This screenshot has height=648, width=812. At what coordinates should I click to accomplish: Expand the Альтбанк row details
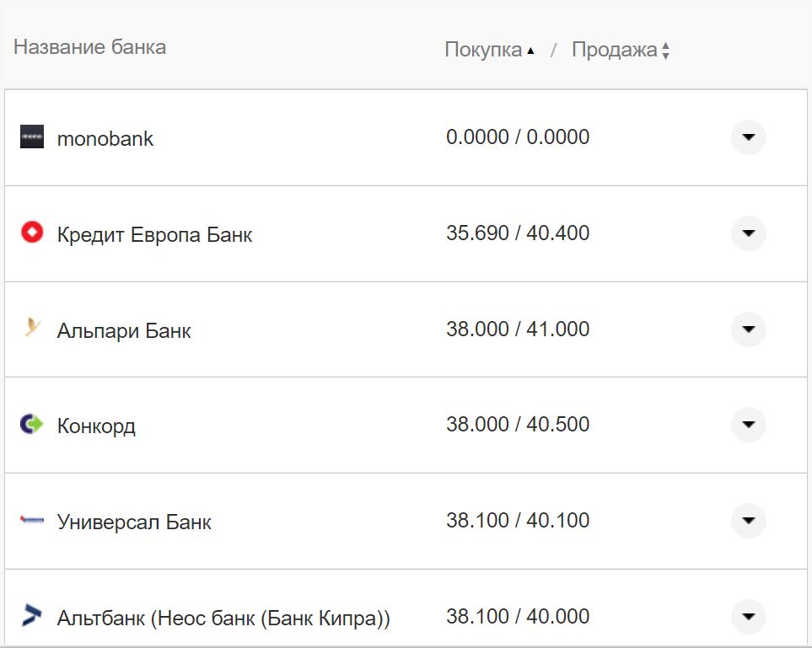click(x=748, y=616)
